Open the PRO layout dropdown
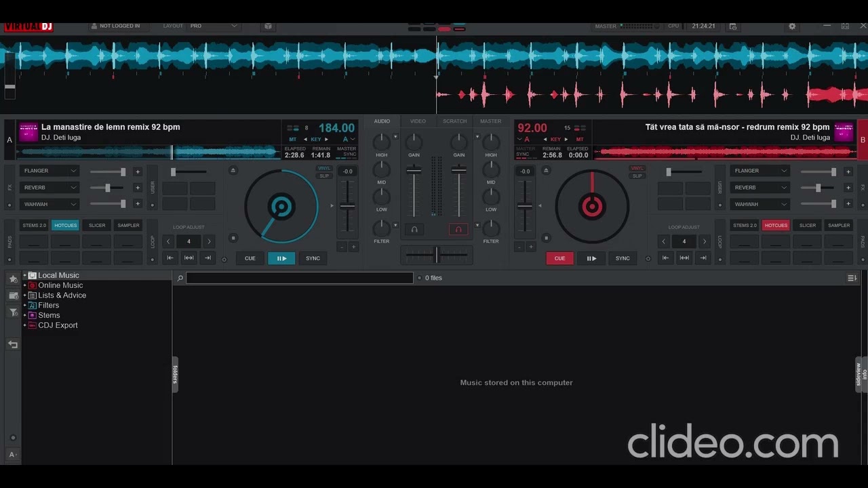The width and height of the screenshot is (868, 488). (x=214, y=26)
